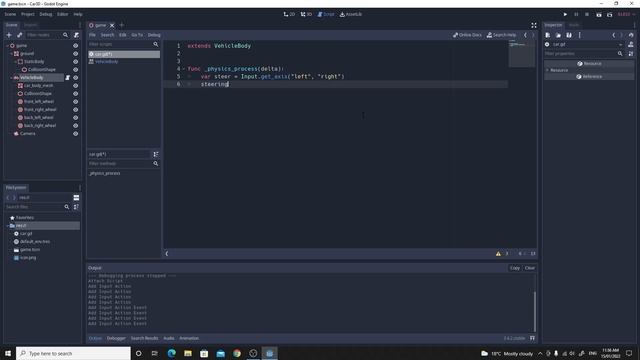The width and height of the screenshot is (640, 360).
Task: Attach script icon in Scene dock toolbar
Action: click(x=76, y=35)
